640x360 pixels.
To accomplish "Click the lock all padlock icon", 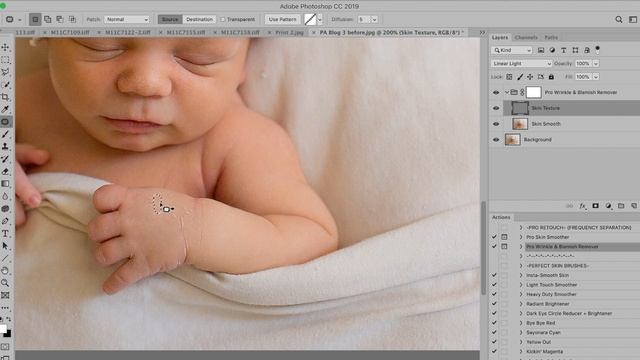I will (551, 77).
